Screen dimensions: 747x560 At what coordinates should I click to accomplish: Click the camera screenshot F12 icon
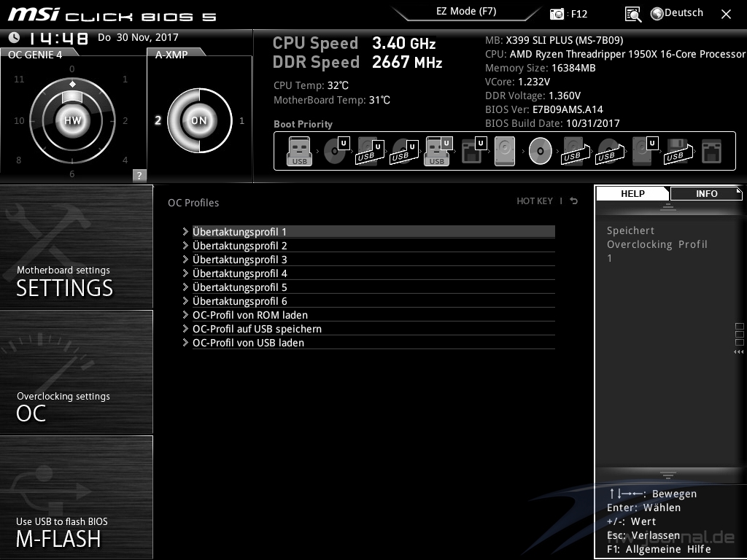click(x=557, y=14)
